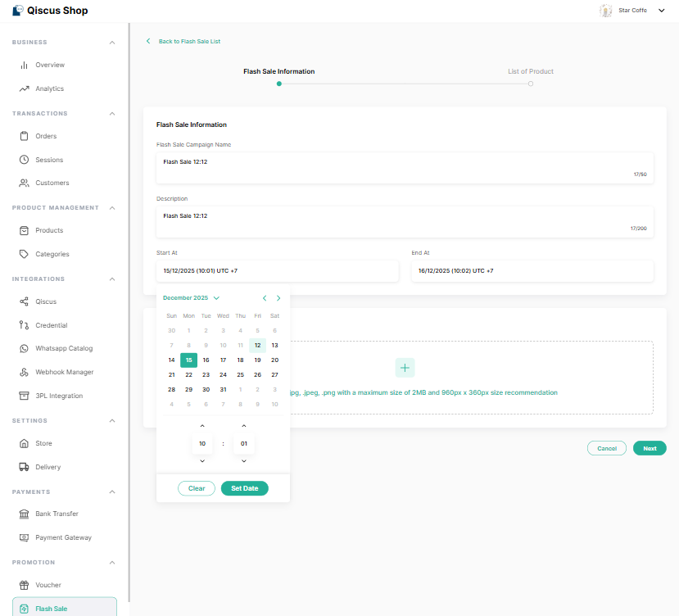Click the End At date field
The height and width of the screenshot is (616, 679).
[x=532, y=270]
